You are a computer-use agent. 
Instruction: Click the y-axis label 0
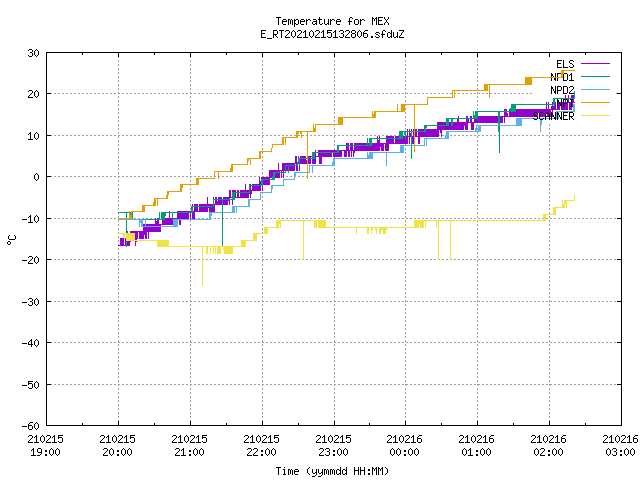(37, 177)
